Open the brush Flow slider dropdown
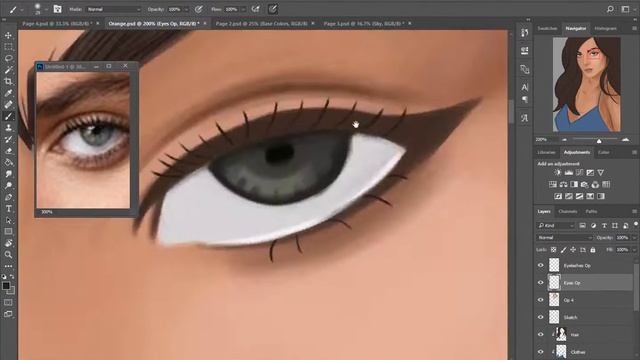Viewport: 640px width, 360px height. click(243, 9)
